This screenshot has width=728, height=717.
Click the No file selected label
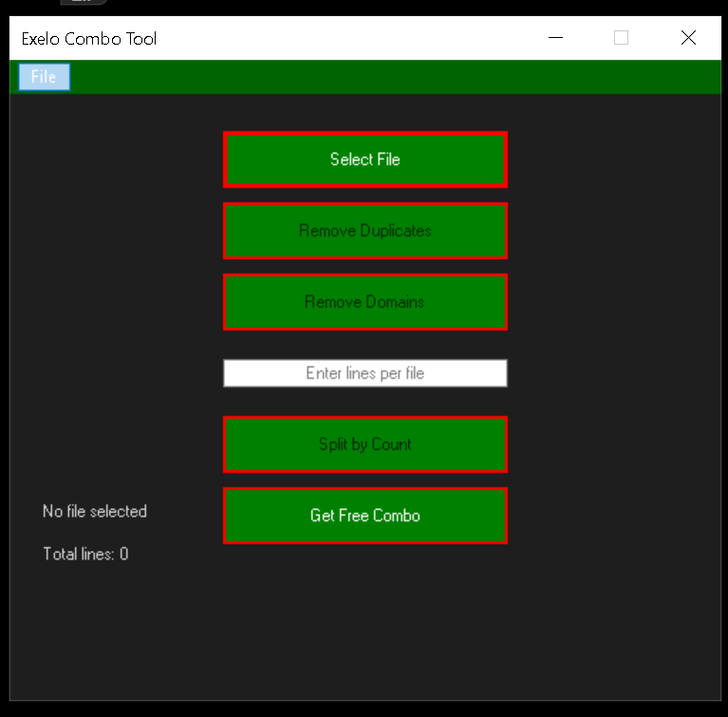coord(95,511)
